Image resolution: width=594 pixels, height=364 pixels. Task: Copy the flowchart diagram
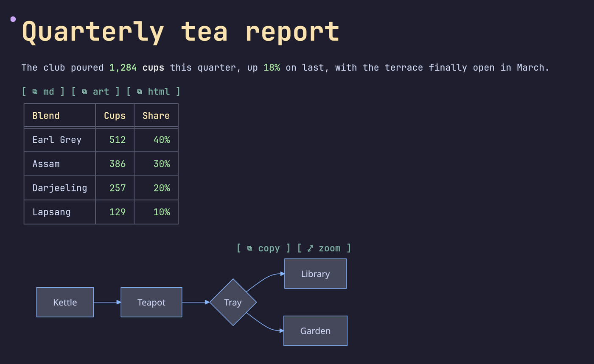tap(263, 248)
